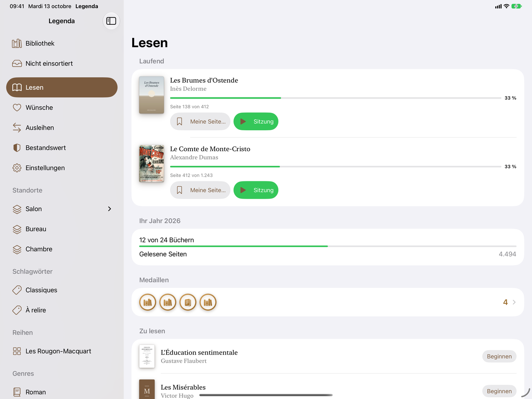This screenshot has height=399, width=532.
Task: Start Sitzung for Les Brumes d'Ostende
Action: tap(256, 121)
